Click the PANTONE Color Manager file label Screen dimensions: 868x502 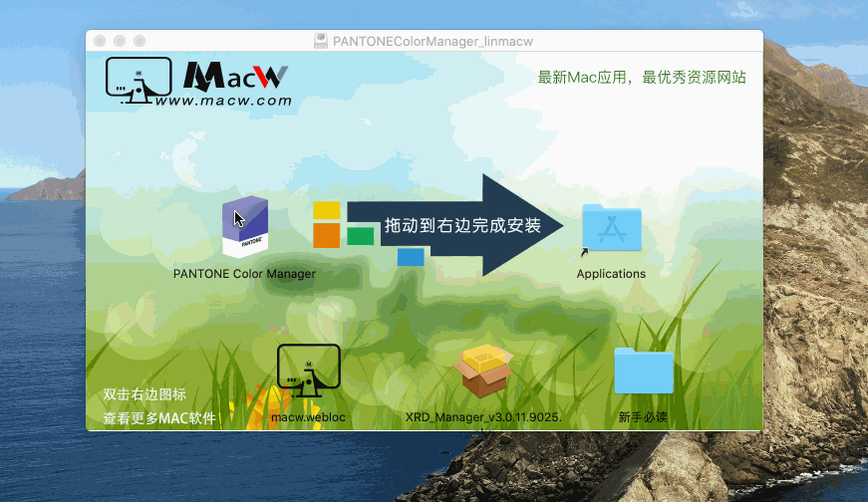point(244,274)
